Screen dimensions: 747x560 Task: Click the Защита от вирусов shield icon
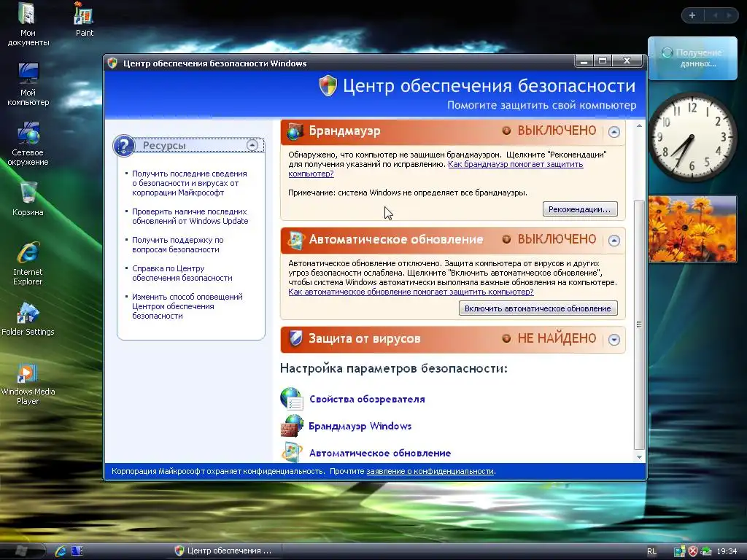tap(296, 338)
